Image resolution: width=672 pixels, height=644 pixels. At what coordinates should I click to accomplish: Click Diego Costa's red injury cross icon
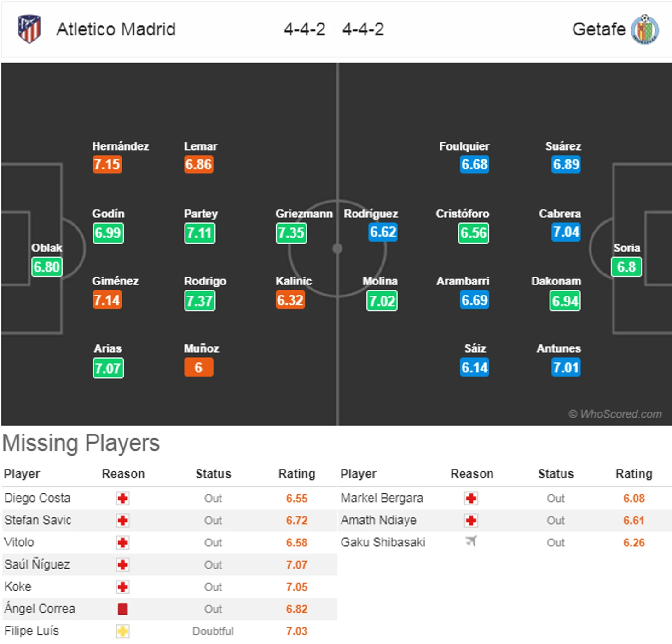point(122,499)
